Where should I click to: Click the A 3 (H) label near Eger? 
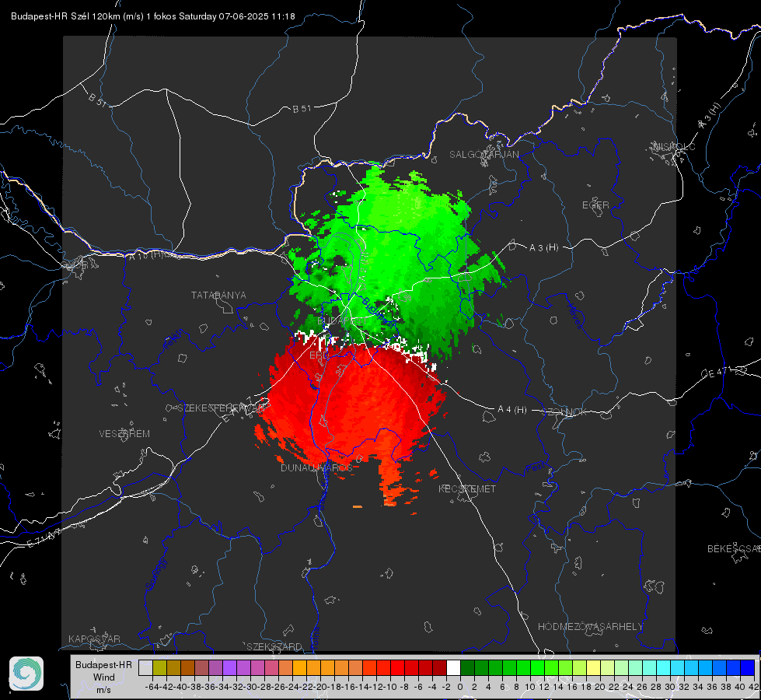point(543,248)
